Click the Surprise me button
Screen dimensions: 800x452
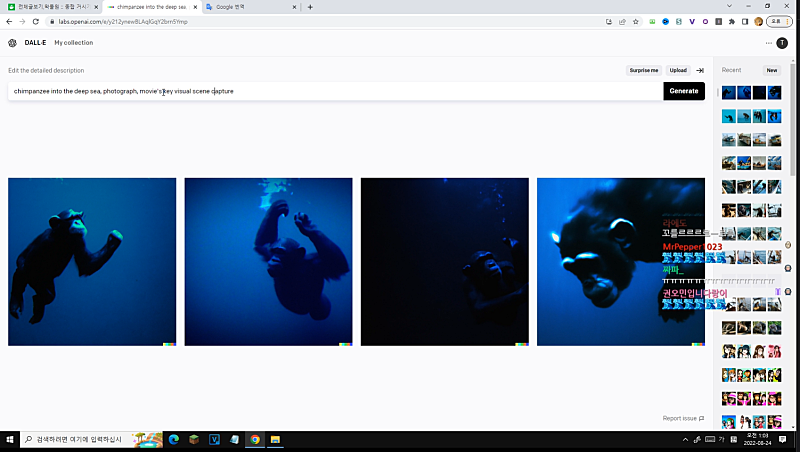click(643, 70)
